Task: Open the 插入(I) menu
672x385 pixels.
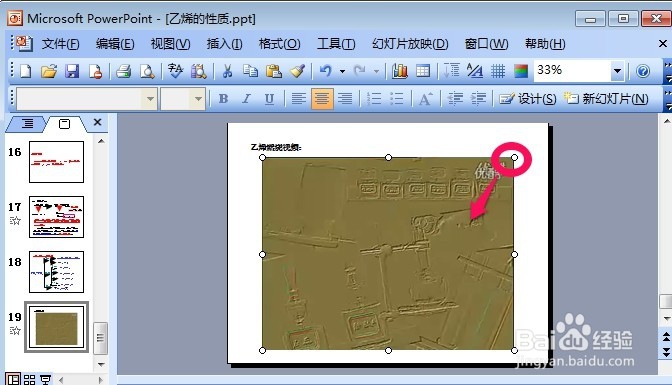Action: coord(225,44)
